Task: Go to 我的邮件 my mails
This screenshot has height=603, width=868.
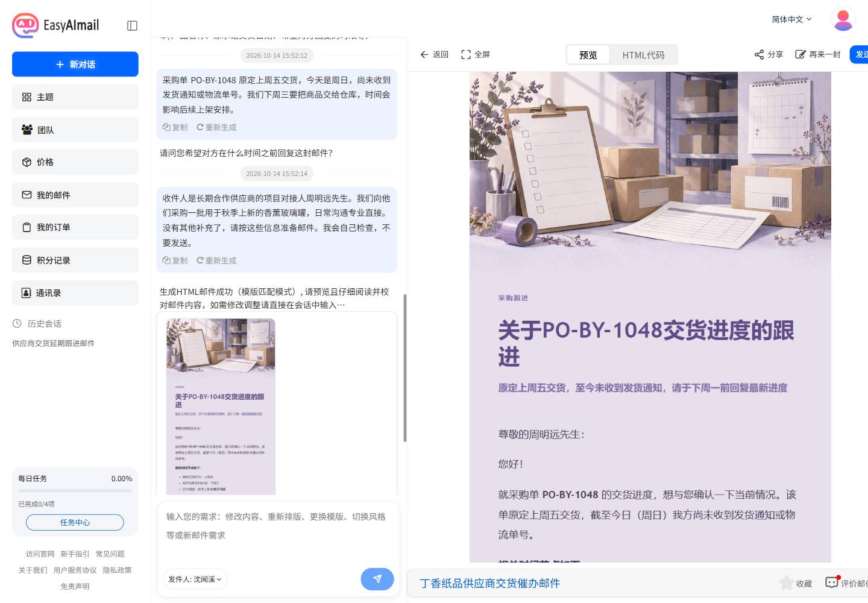Action: (75, 195)
